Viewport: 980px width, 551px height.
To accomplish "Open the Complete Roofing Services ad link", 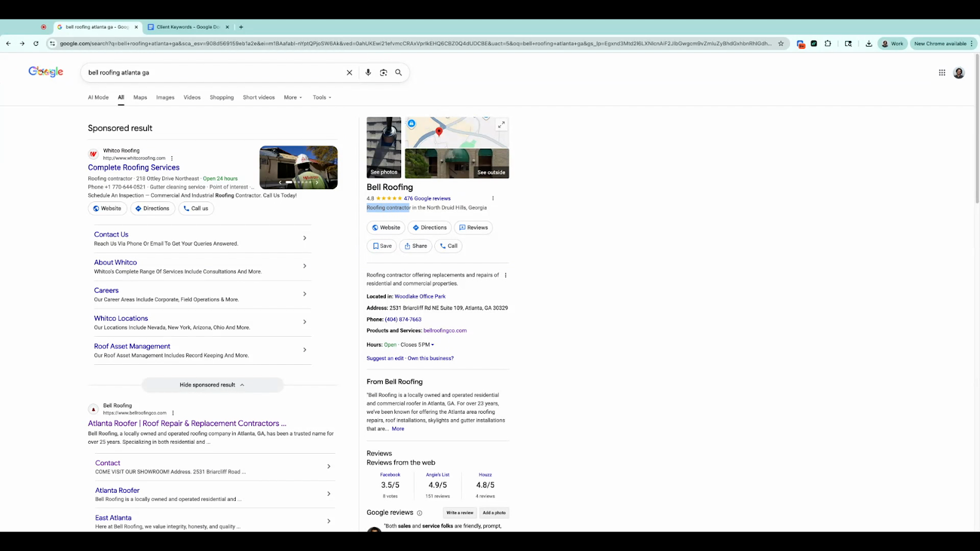I will pos(134,168).
